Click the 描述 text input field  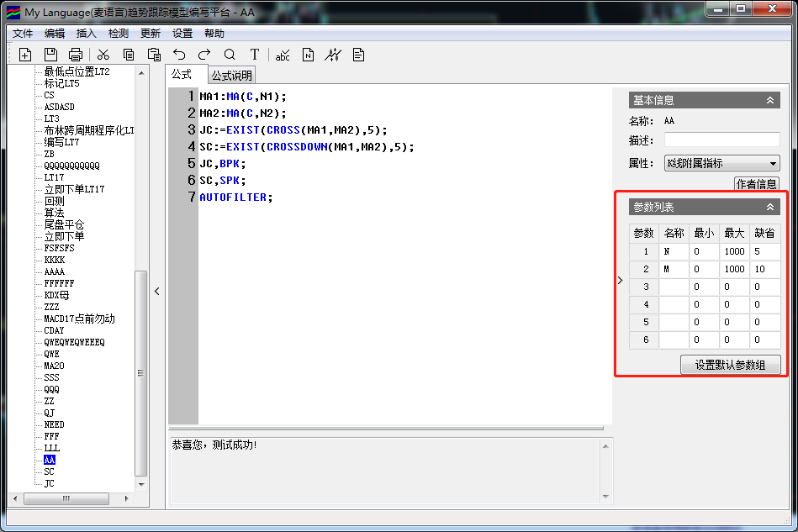pyautogui.click(x=721, y=140)
